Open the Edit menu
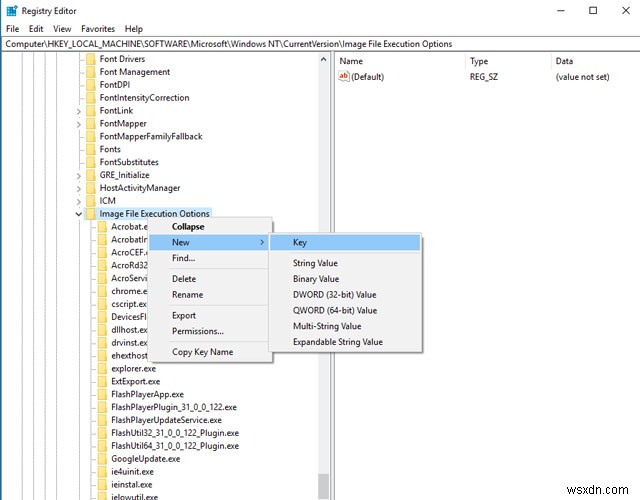640x500 pixels. (x=36, y=29)
